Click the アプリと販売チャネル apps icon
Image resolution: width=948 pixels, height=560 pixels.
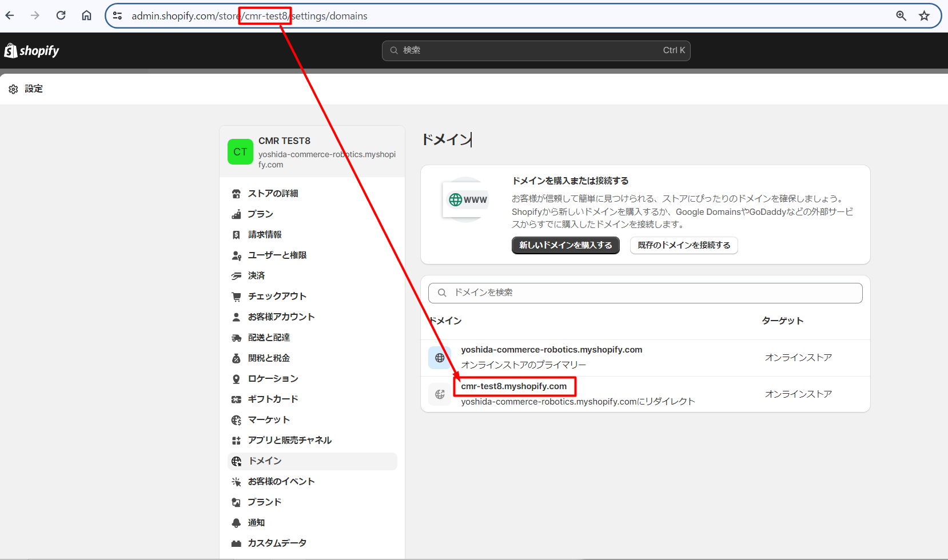(x=236, y=441)
